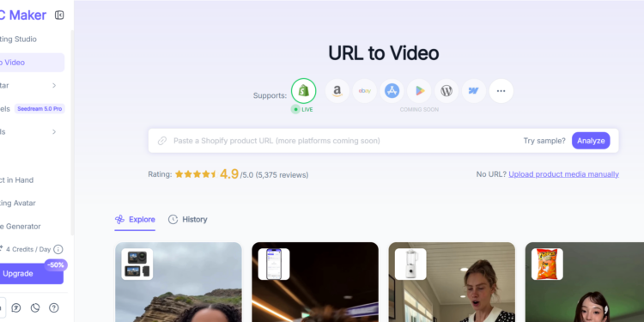The image size is (644, 322).
Task: Click the Webflow platform icon
Action: 474,91
